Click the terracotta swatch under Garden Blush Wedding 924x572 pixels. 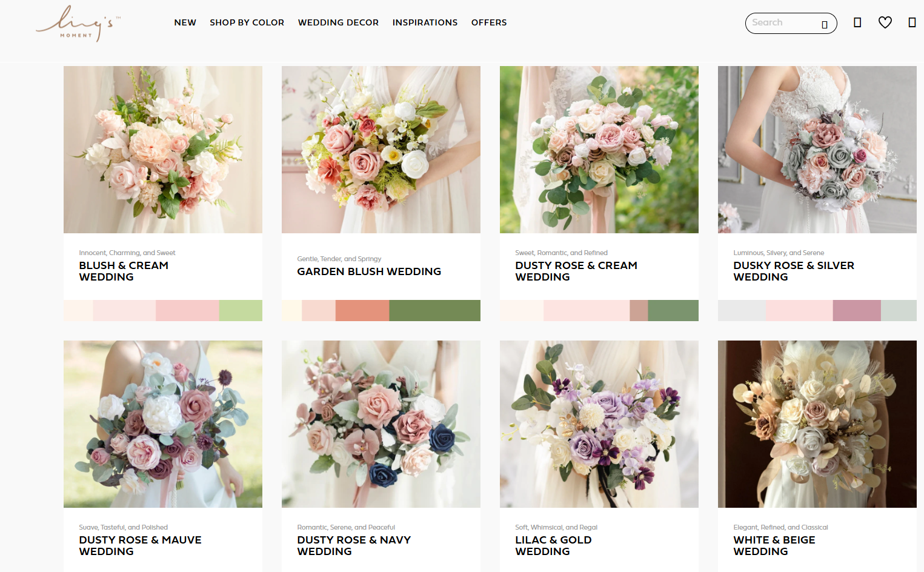click(362, 310)
